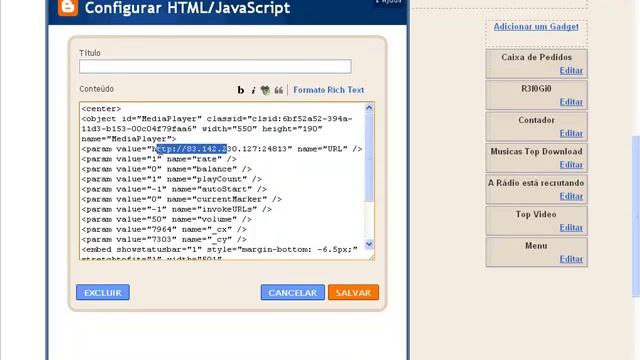Click the textarea scroll down arrow

click(369, 244)
